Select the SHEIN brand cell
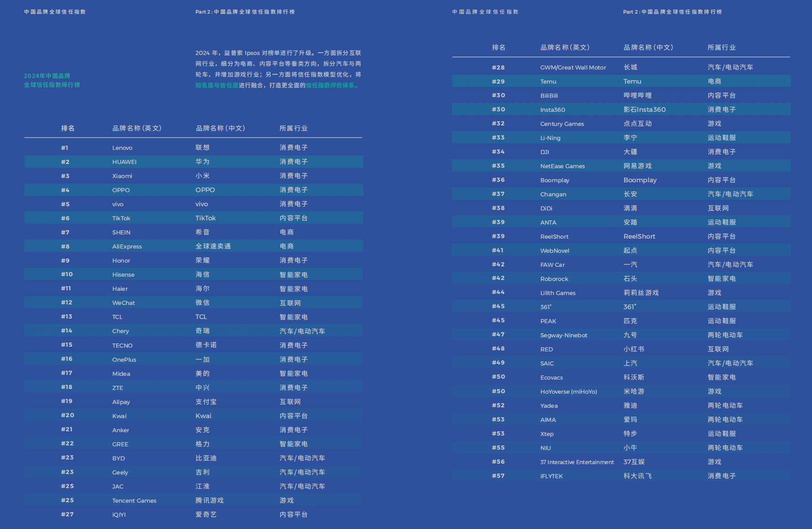812x529 pixels. pos(121,233)
